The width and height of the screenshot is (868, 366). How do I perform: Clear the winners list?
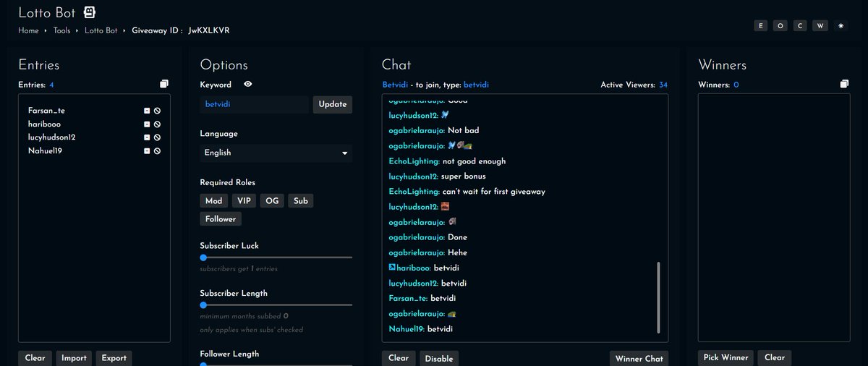point(775,358)
